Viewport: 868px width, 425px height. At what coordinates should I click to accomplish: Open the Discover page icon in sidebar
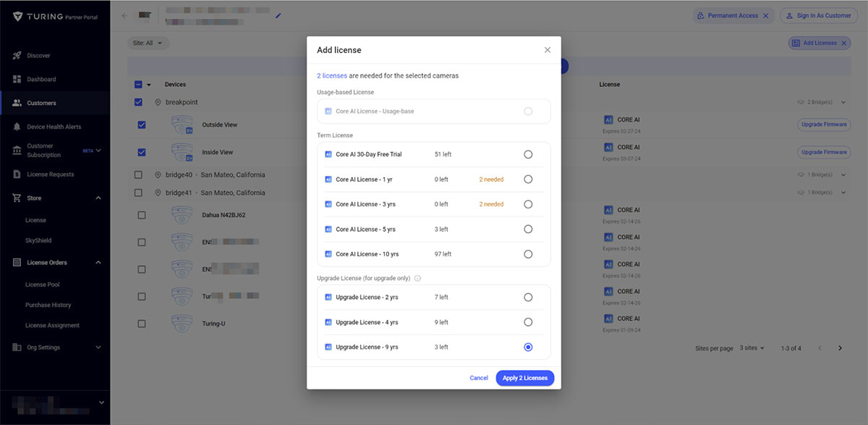[18, 56]
